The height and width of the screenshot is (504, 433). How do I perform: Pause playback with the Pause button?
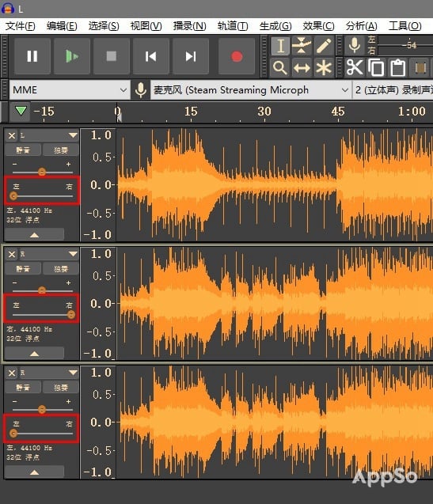[x=32, y=57]
